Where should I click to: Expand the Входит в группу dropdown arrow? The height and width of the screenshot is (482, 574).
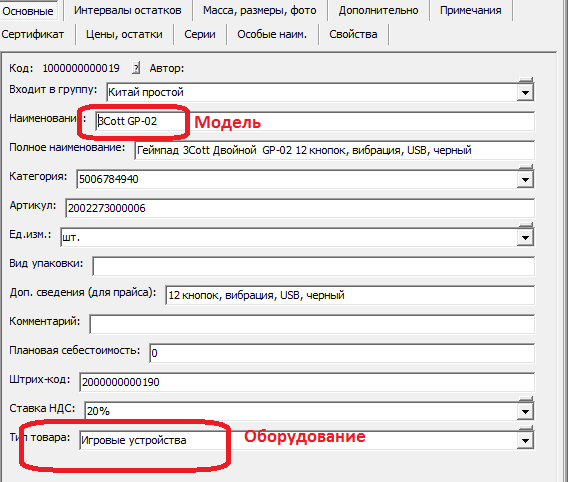click(x=525, y=93)
